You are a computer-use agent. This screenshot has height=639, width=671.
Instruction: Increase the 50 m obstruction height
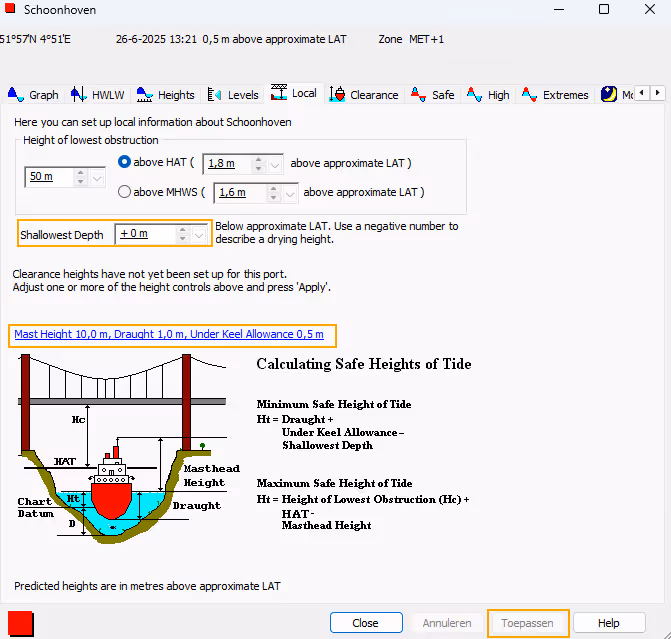[x=80, y=172]
